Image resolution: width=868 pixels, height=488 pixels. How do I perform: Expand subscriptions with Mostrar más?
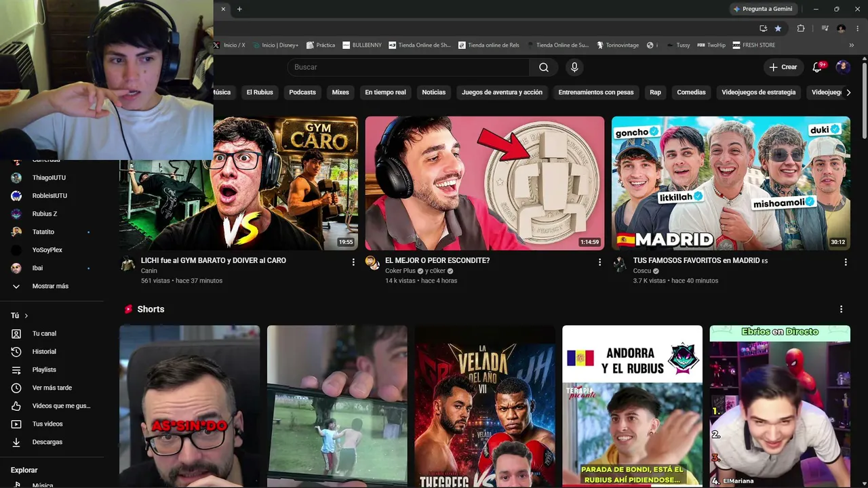pos(52,286)
